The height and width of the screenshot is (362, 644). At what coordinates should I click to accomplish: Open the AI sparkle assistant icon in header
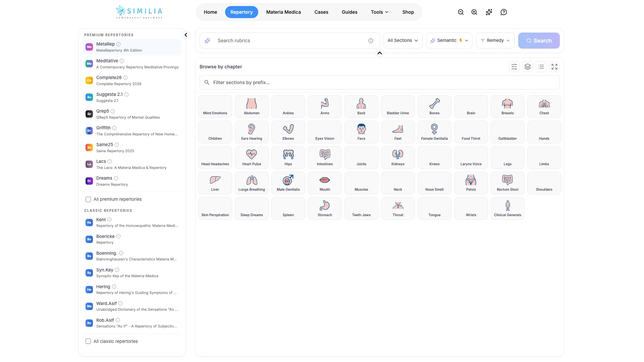[x=489, y=12]
